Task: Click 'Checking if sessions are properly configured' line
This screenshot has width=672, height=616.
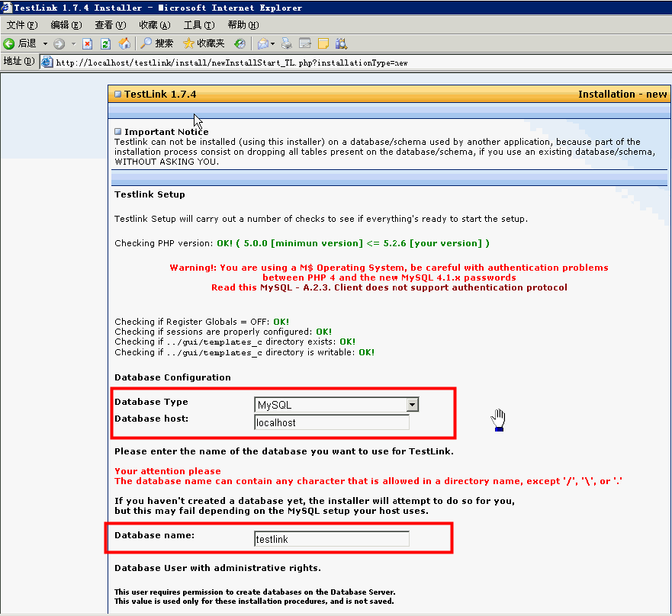Action: 223,332
